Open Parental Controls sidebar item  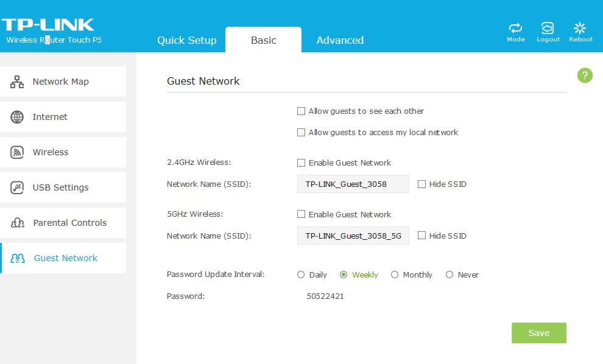pos(63,223)
